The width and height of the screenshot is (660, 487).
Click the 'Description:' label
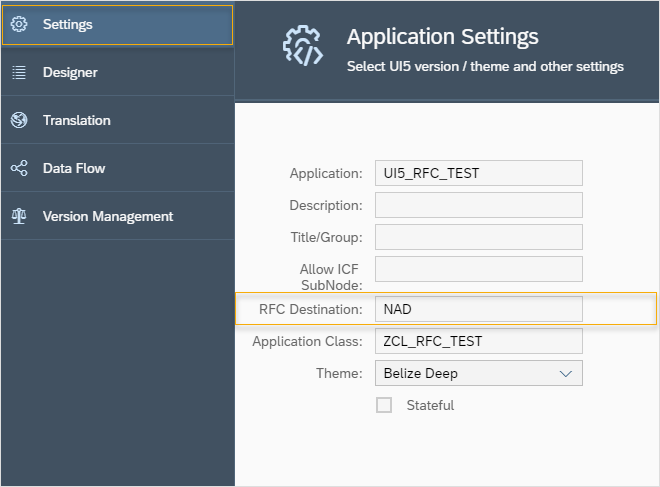coord(326,205)
